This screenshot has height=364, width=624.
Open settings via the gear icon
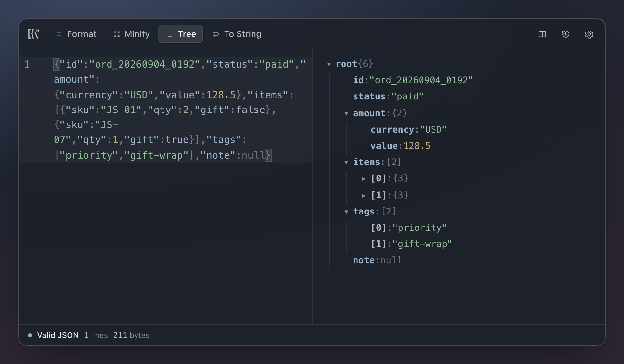tap(589, 34)
